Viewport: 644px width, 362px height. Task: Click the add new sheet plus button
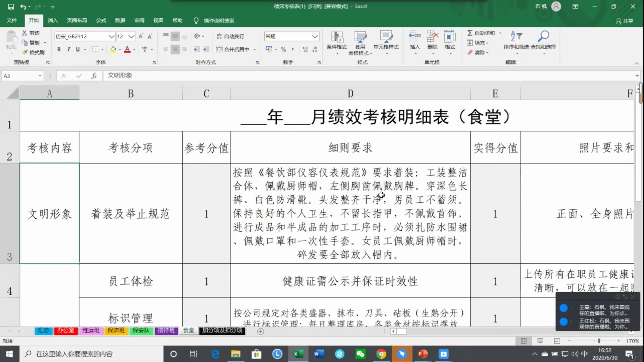[260, 331]
